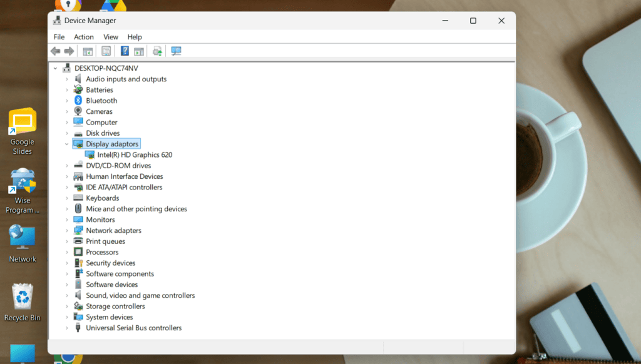The height and width of the screenshot is (364, 641).
Task: Click the DVD/CD-ROM drives icon
Action: (78, 165)
